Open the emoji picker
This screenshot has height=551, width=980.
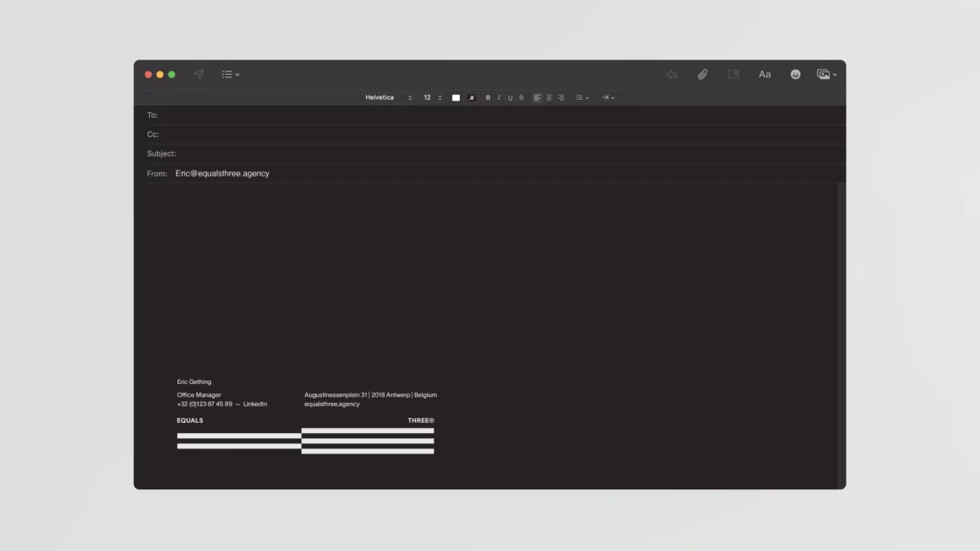pos(795,74)
